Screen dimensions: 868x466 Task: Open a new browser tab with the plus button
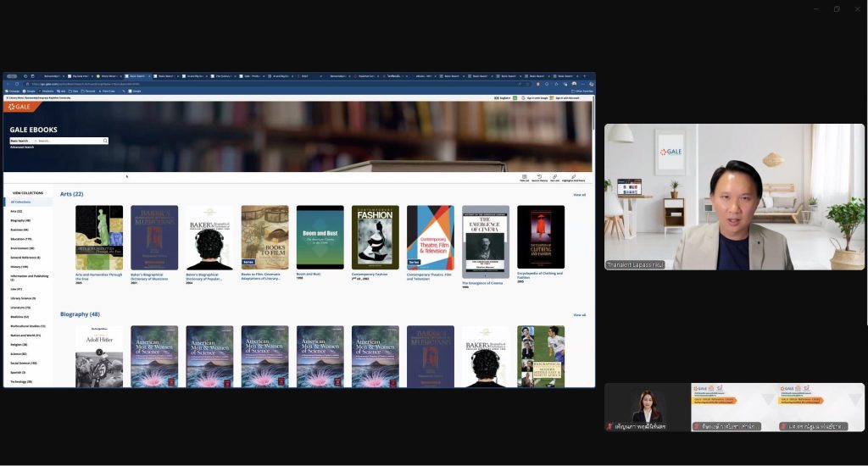[x=585, y=75]
